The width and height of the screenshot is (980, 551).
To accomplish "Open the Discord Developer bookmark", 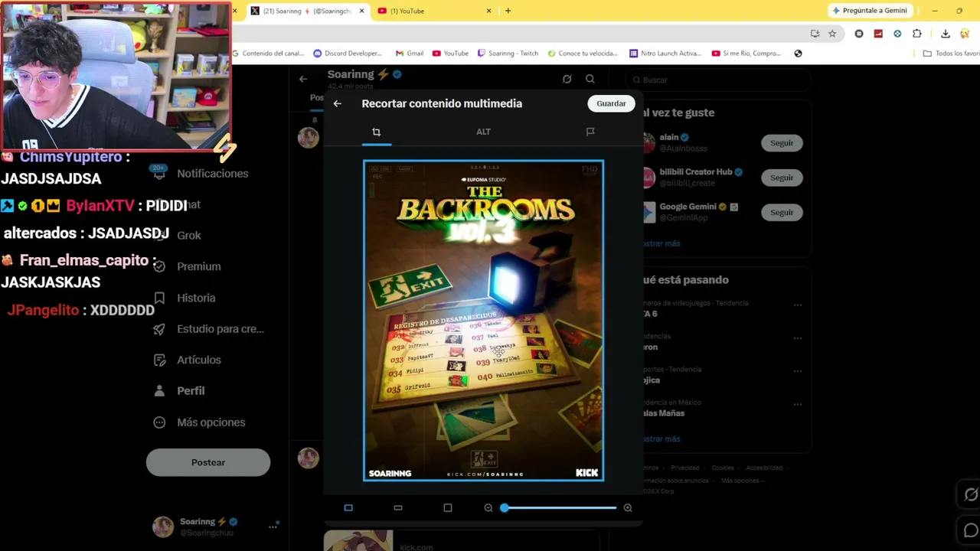I will tap(348, 54).
